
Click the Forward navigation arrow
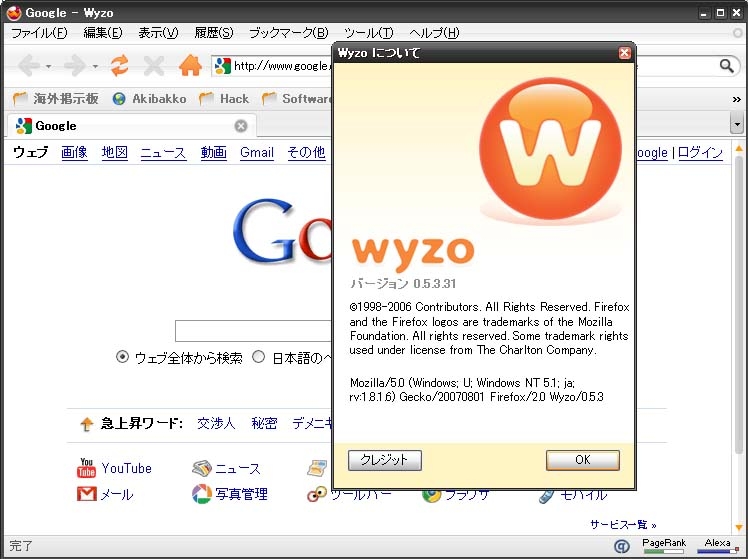click(75, 65)
